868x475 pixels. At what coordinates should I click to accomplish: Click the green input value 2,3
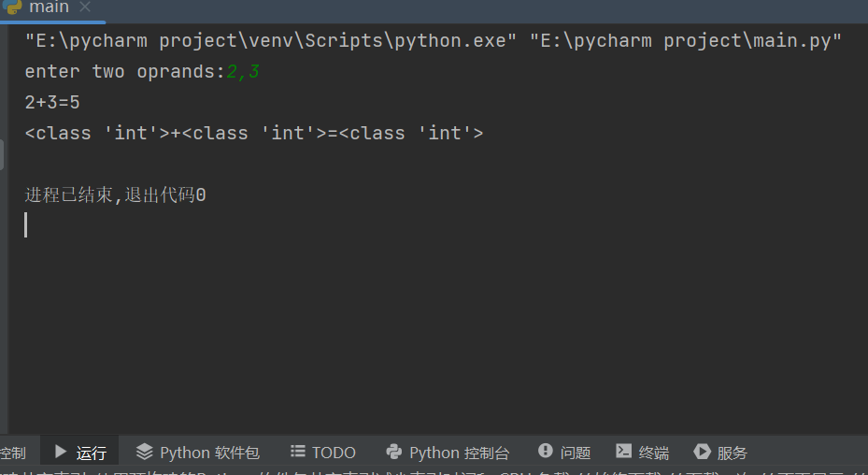coord(243,72)
